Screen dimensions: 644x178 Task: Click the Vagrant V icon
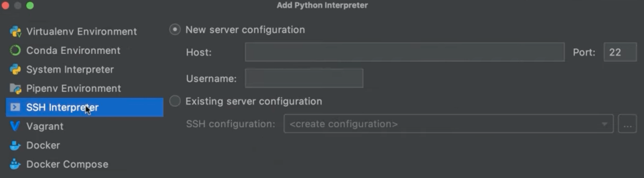point(15,126)
